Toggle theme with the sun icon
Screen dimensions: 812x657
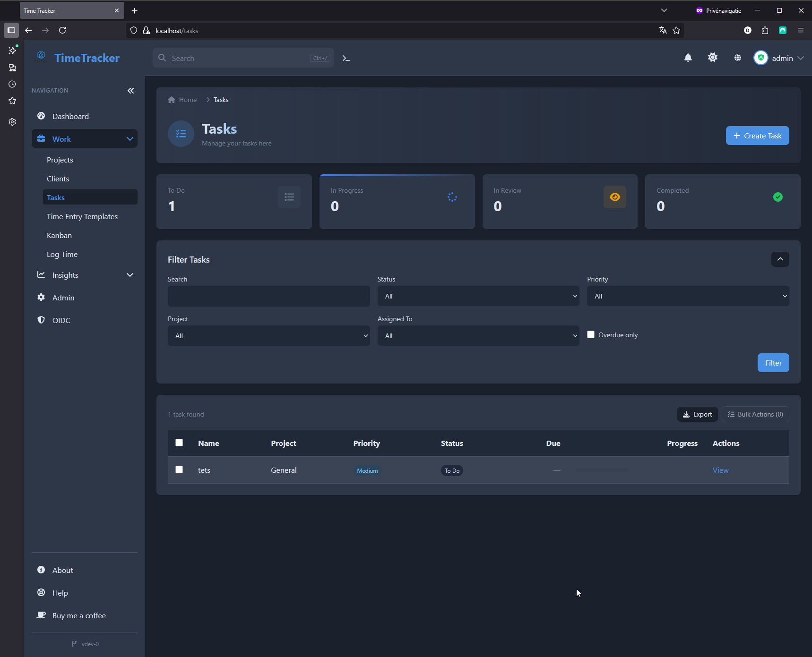click(712, 58)
